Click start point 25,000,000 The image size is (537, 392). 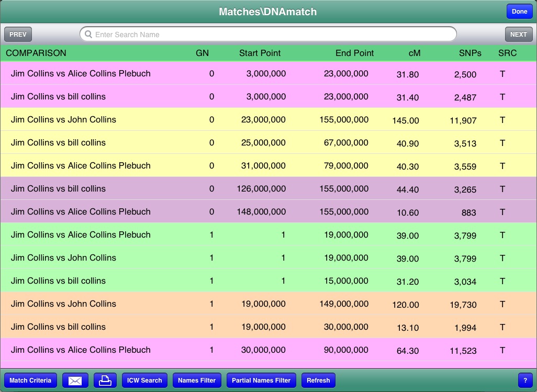[x=263, y=142]
